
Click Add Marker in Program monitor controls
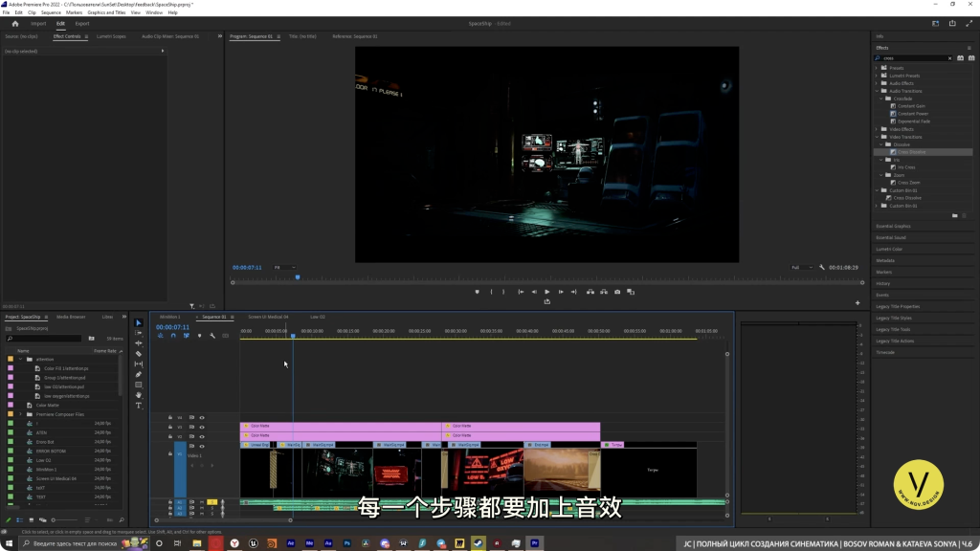pyautogui.click(x=477, y=292)
